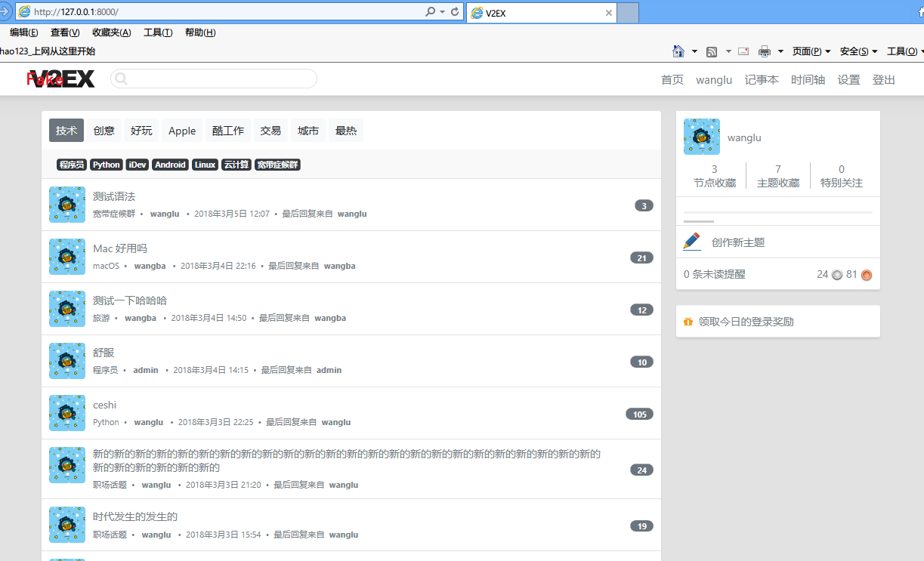Click wanglu's avatar in the sidebar
This screenshot has height=561, width=924.
(702, 137)
